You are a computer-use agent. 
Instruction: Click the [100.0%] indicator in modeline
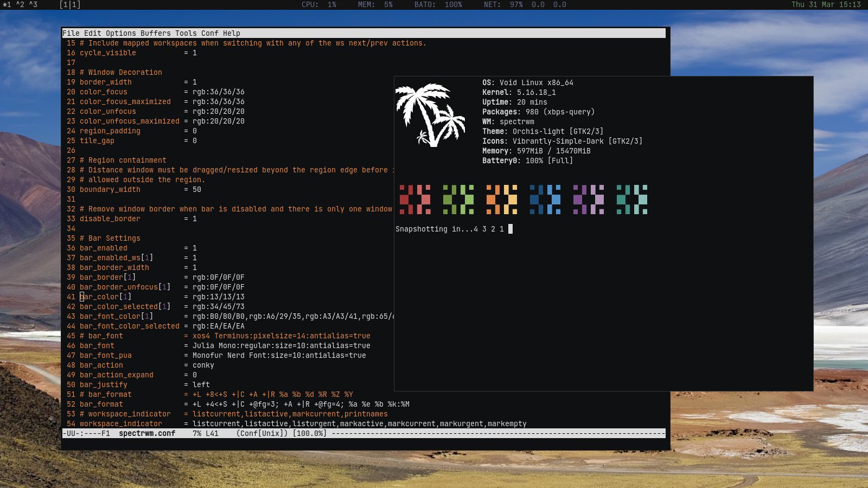point(310,433)
